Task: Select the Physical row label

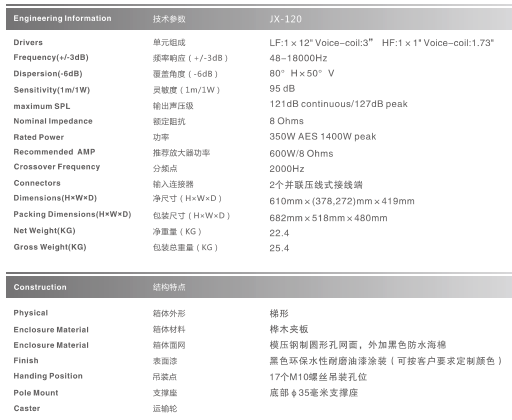Action: (x=31, y=313)
